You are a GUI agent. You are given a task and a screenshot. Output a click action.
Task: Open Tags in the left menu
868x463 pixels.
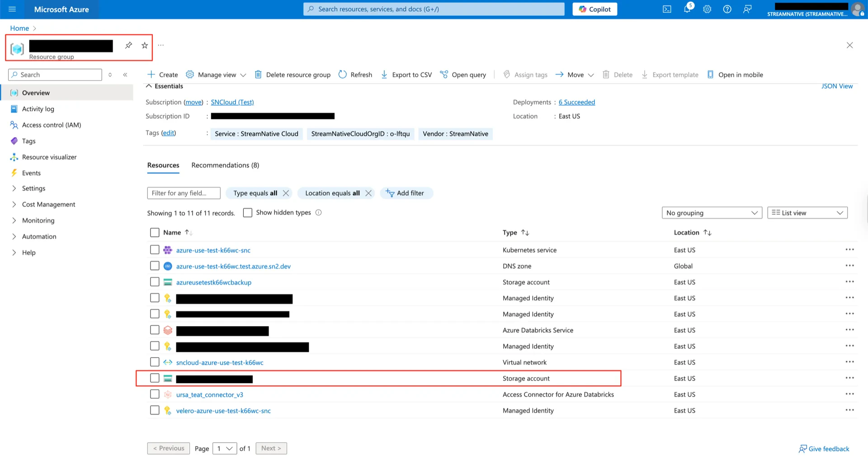tap(28, 141)
